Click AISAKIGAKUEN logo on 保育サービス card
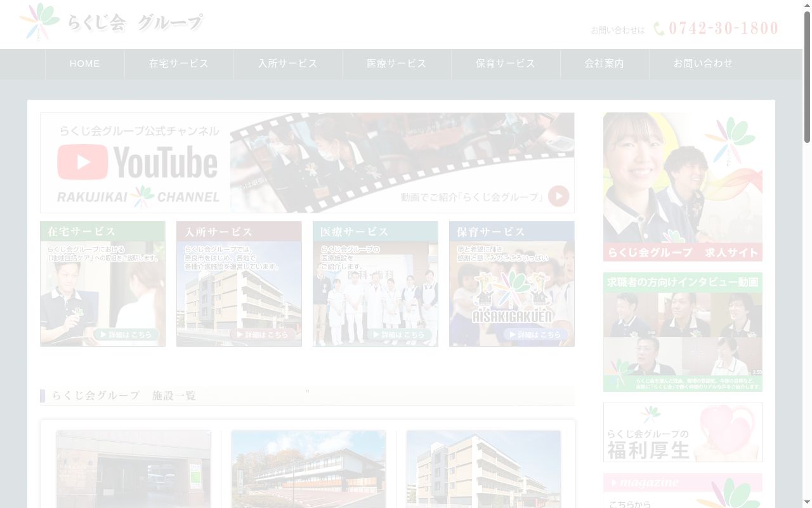 [512, 297]
